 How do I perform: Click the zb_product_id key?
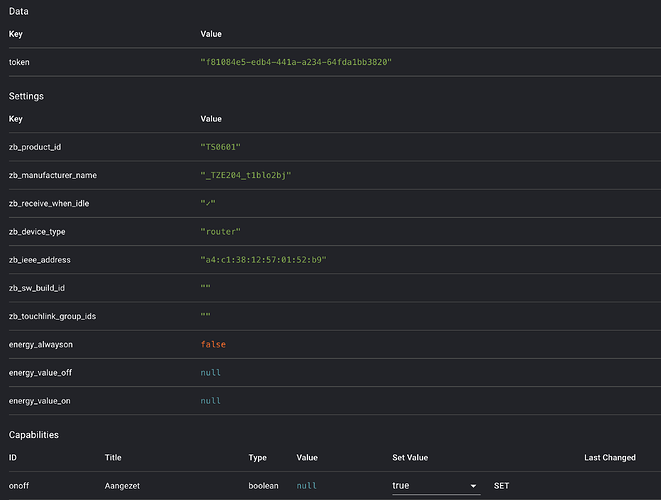click(35, 147)
